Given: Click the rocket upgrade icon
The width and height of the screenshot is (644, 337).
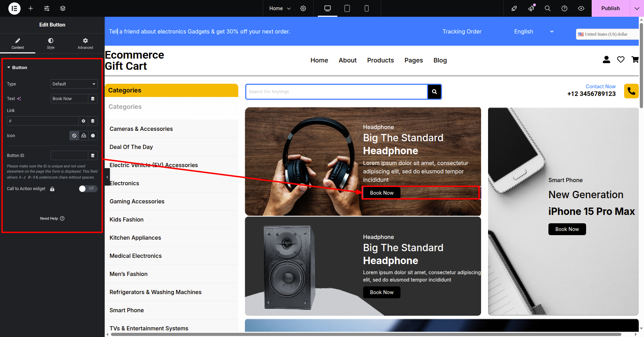Looking at the screenshot, I should pyautogui.click(x=514, y=8).
